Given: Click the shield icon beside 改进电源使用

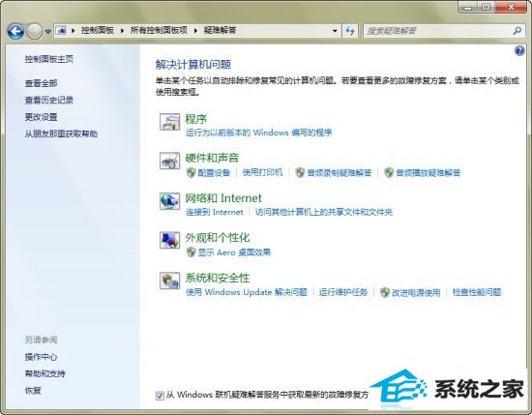Looking at the screenshot, I should [x=384, y=292].
